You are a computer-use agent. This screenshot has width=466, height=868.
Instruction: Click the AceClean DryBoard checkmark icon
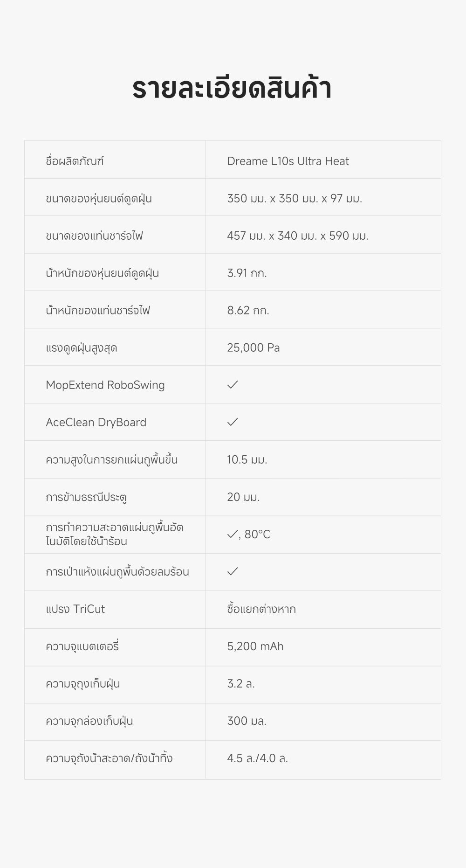click(233, 422)
